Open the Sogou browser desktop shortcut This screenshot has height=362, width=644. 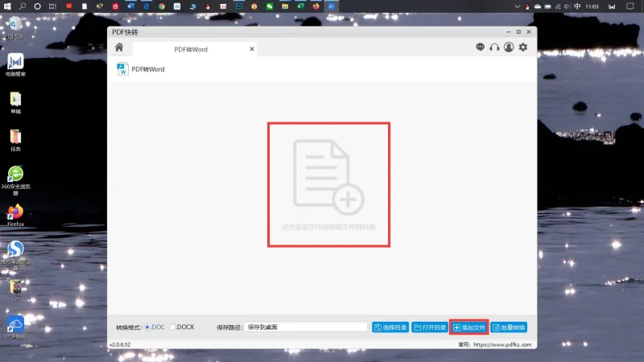(x=15, y=254)
